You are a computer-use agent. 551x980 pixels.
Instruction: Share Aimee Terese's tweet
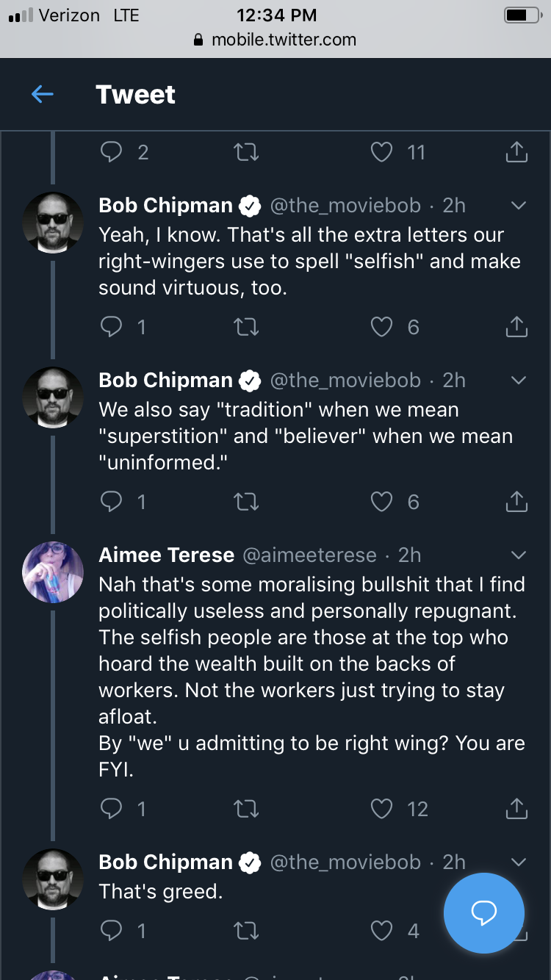[x=517, y=808]
